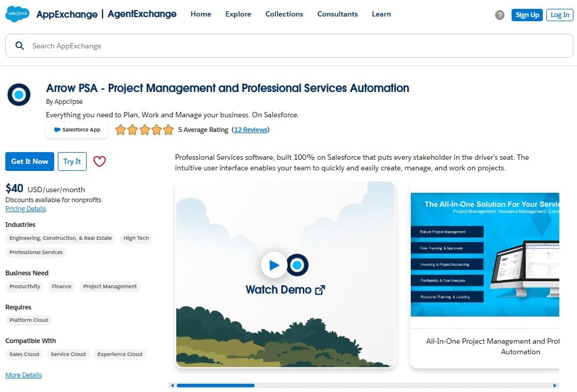Click the search magnifier icon
The width and height of the screenshot is (577, 392).
coord(19,45)
